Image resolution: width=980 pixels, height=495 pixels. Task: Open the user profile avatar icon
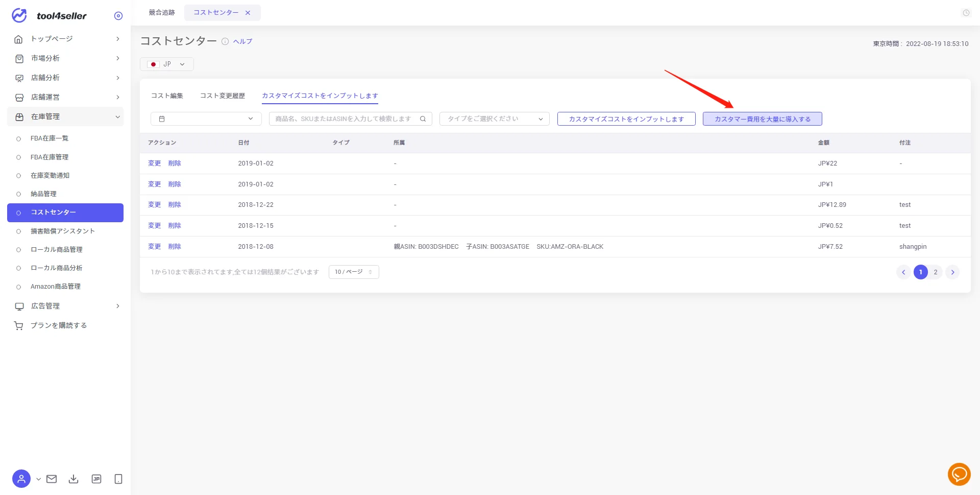pyautogui.click(x=21, y=479)
